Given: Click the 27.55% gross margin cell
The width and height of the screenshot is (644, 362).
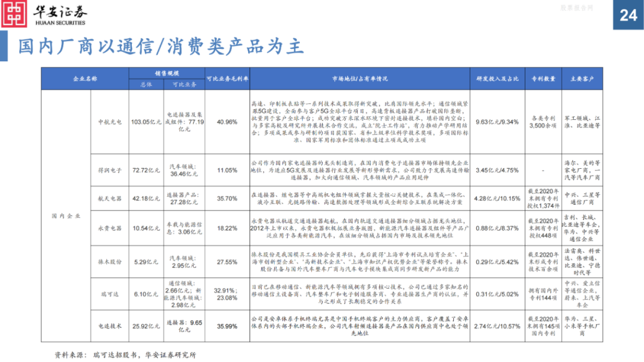Looking at the screenshot, I should (227, 262).
